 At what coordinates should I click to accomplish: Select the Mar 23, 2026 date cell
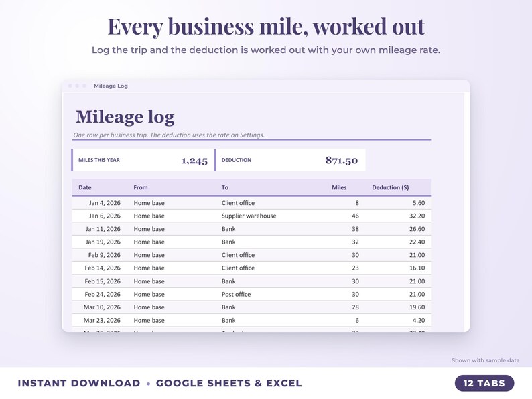[x=102, y=321]
